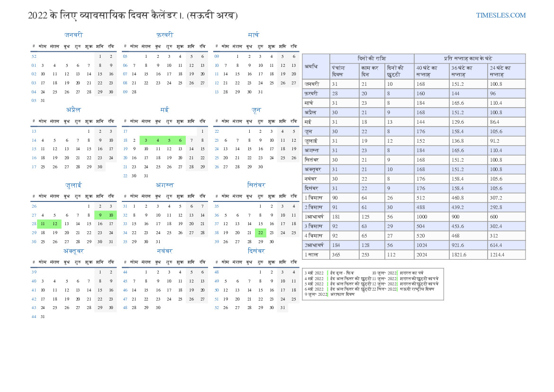
Task: Click green highlighted 22 in सितंबर
Action: coord(260,233)
